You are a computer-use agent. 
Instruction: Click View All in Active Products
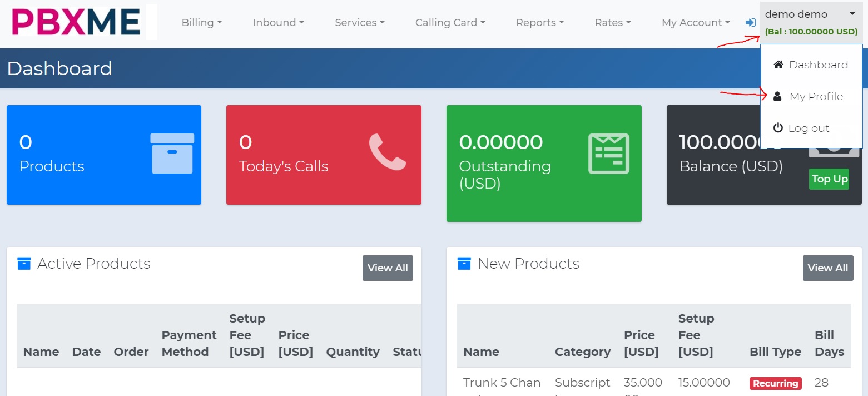(388, 268)
